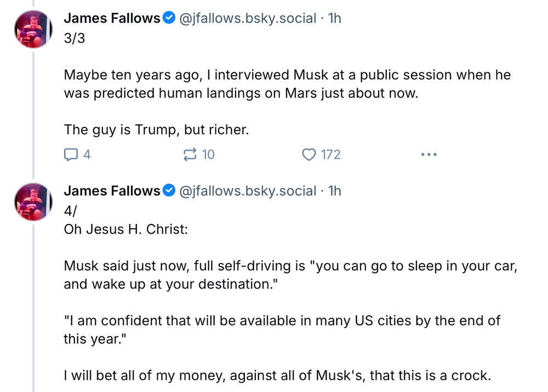Open the avatar beside the 4/ post
The width and height of the screenshot is (548, 392).
pyautogui.click(x=33, y=201)
